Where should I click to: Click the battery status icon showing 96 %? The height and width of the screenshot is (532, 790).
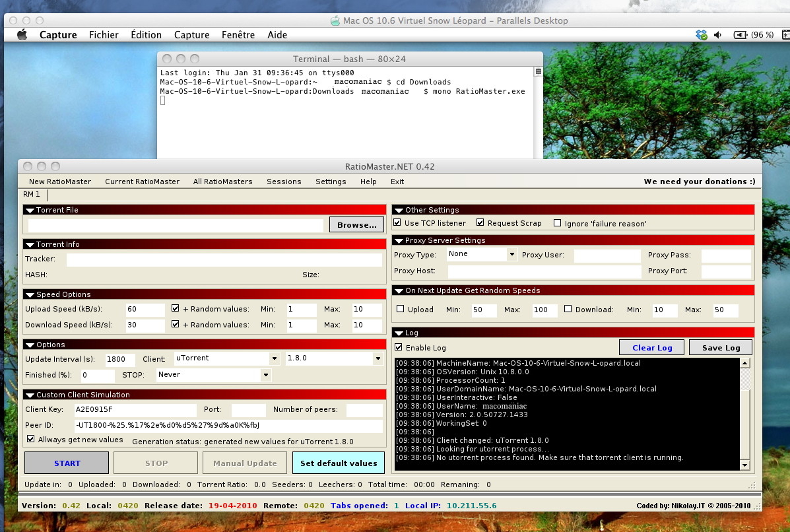[x=740, y=35]
